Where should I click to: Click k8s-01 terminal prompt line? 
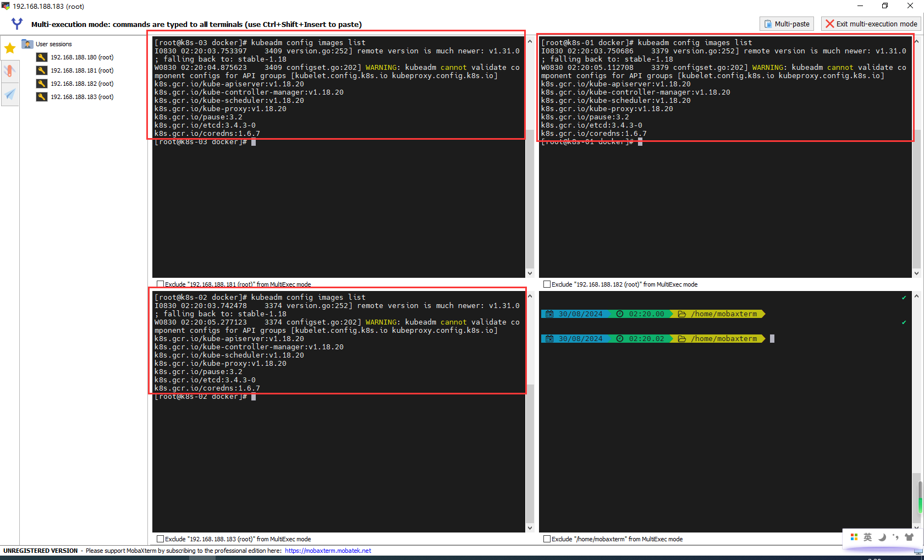[x=592, y=142]
